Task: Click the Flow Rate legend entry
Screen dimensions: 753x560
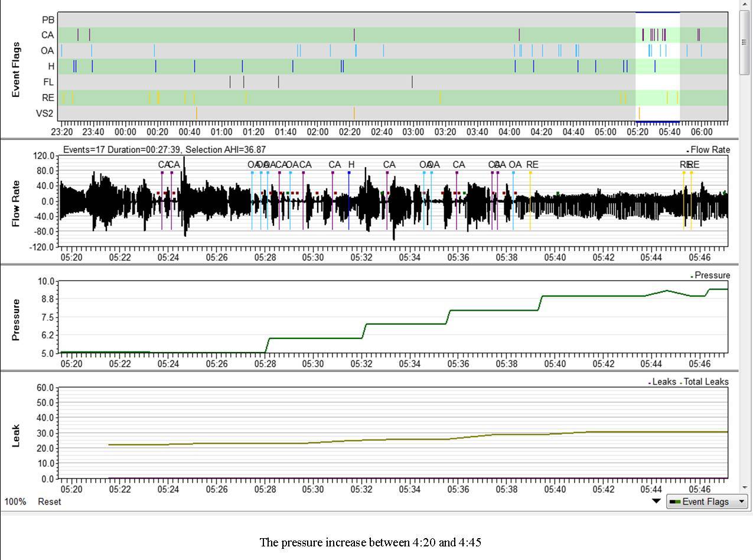Action: click(x=709, y=150)
